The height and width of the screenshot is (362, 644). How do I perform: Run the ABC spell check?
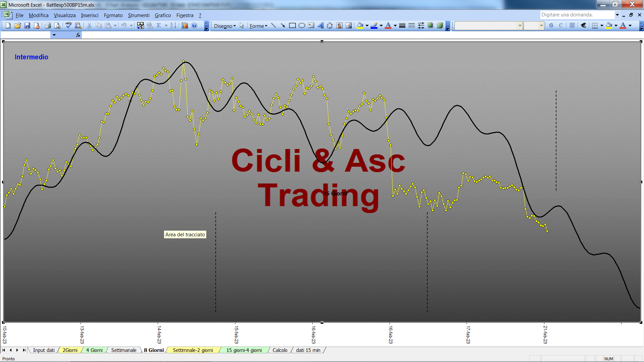(68, 25)
